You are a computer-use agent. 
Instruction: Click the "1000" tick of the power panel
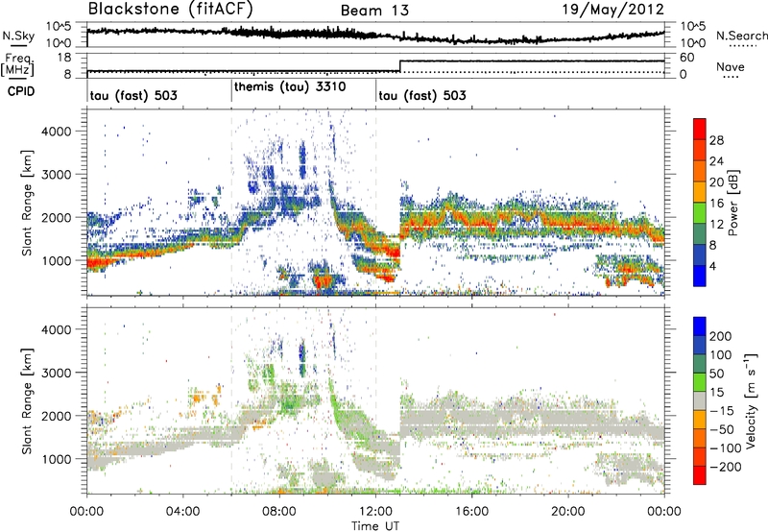[x=57, y=260]
